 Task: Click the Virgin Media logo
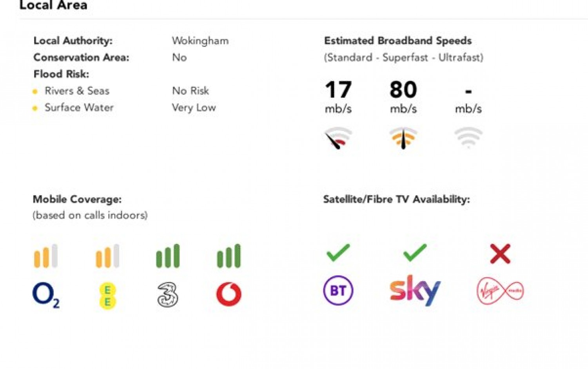pyautogui.click(x=500, y=291)
